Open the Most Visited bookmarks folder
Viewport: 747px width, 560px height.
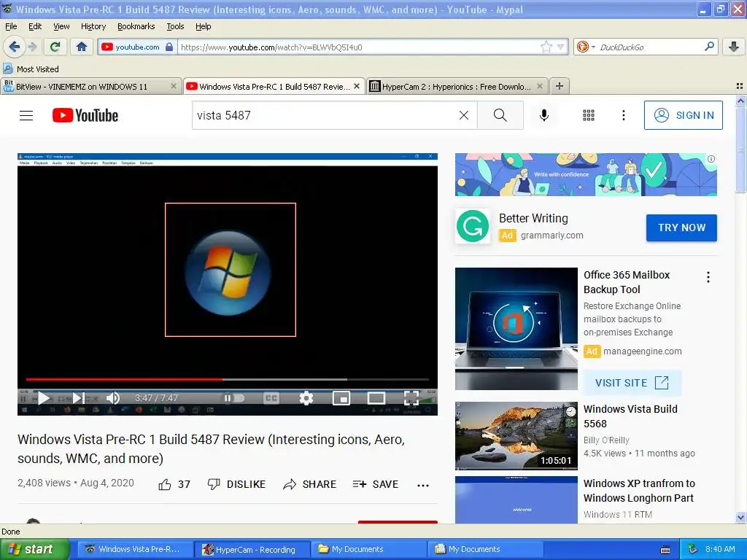[x=31, y=69]
